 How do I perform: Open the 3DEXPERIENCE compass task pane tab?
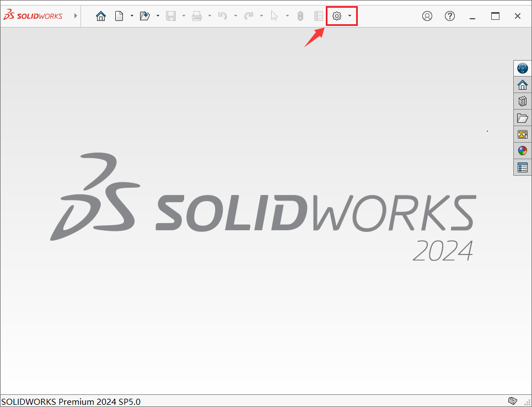pyautogui.click(x=523, y=68)
